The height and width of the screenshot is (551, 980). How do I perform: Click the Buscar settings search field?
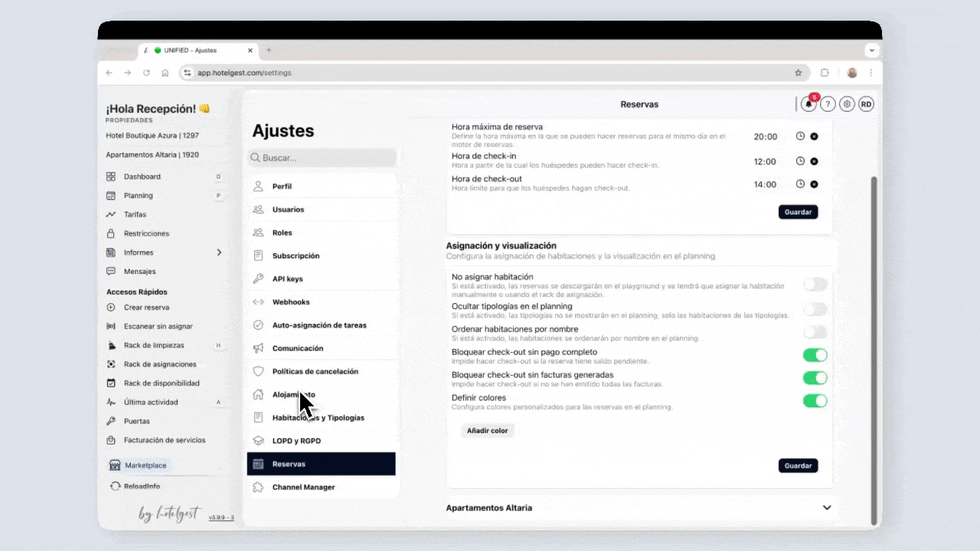tap(322, 158)
